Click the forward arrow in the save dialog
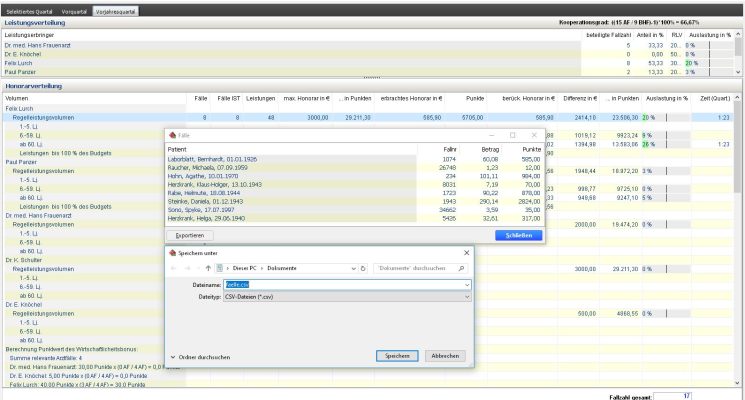The height and width of the screenshot is (400, 745). click(187, 268)
